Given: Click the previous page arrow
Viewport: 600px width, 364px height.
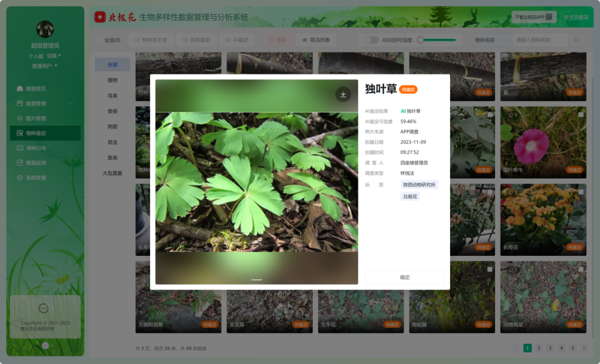Looking at the screenshot, I should coord(516,348).
